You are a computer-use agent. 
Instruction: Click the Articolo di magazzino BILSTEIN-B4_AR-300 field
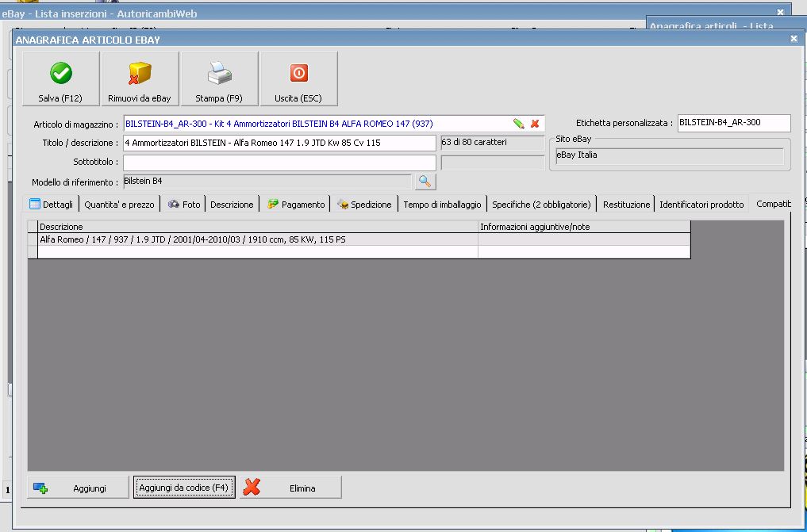tap(333, 124)
